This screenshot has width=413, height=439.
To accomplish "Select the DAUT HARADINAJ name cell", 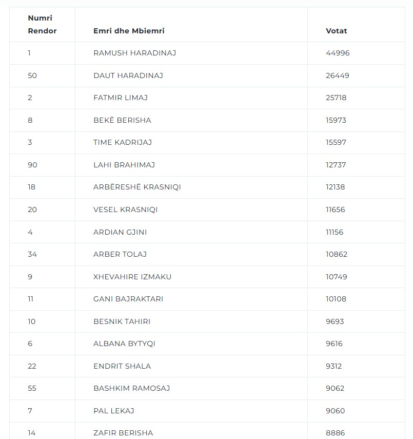I will (x=128, y=76).
